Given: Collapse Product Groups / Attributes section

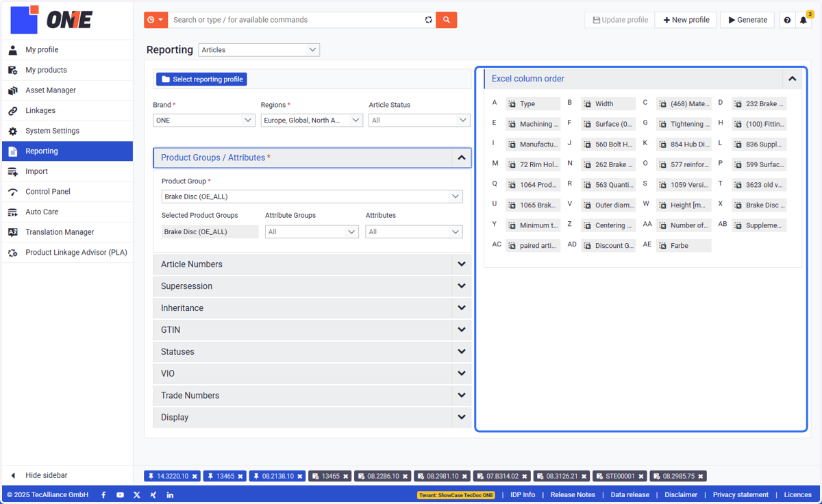Looking at the screenshot, I should [x=462, y=157].
